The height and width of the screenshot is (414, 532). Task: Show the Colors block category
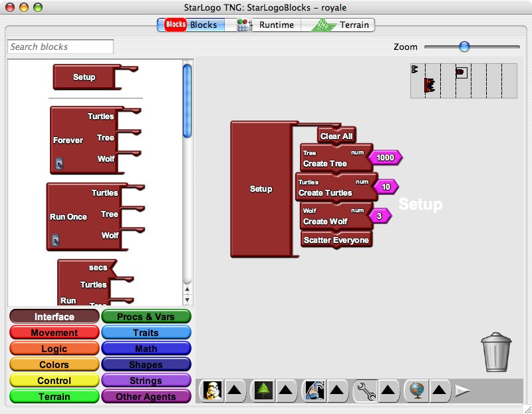(x=55, y=365)
